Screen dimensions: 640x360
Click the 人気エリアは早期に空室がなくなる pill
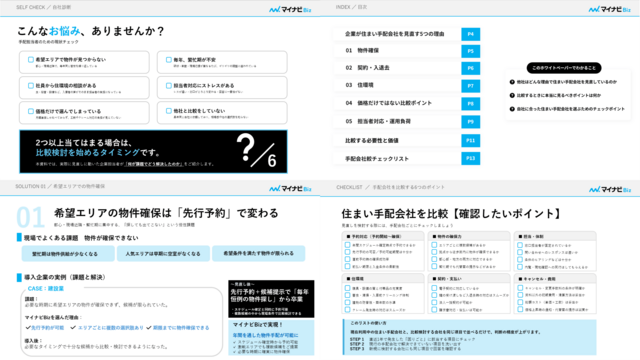[163, 253]
